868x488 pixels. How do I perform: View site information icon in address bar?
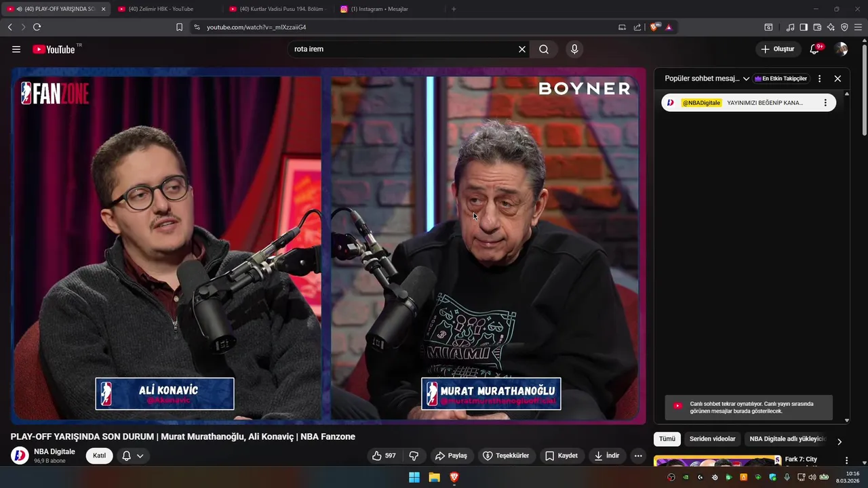tap(197, 27)
